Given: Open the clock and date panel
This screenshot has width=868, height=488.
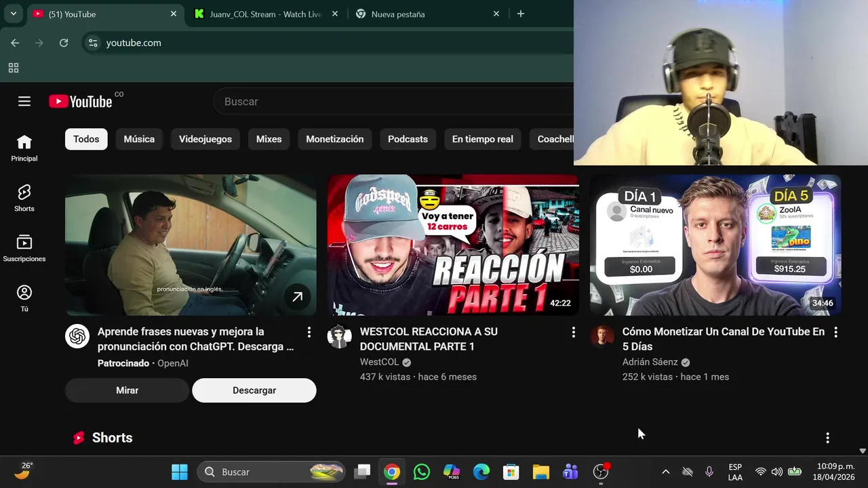Looking at the screenshot, I should [835, 472].
